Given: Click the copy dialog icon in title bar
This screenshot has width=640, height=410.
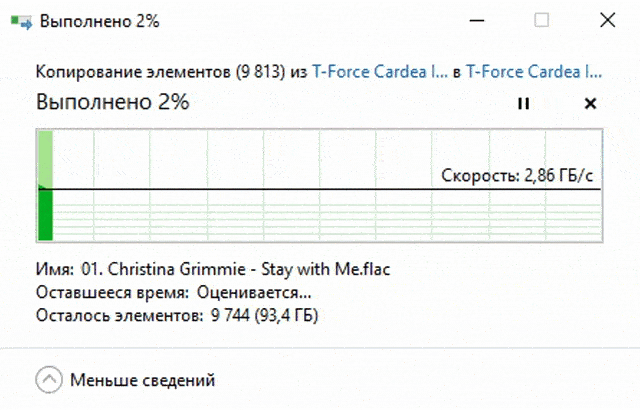Looking at the screenshot, I should (x=18, y=20).
